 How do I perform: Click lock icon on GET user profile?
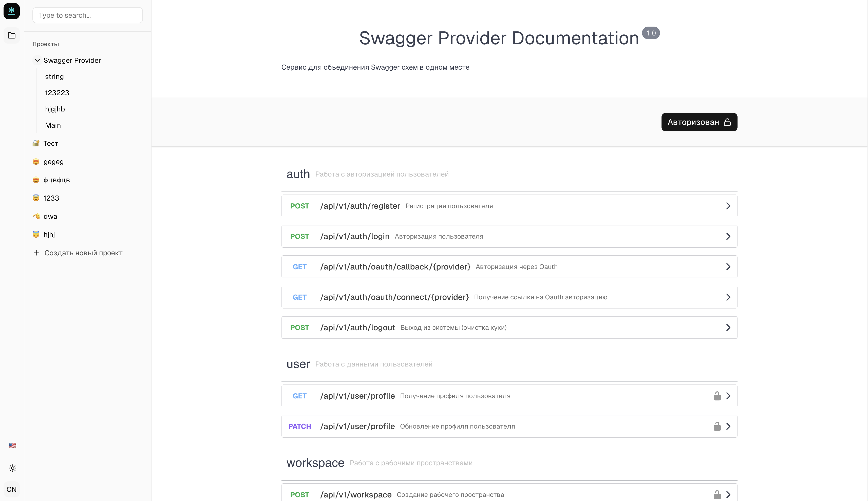(717, 396)
